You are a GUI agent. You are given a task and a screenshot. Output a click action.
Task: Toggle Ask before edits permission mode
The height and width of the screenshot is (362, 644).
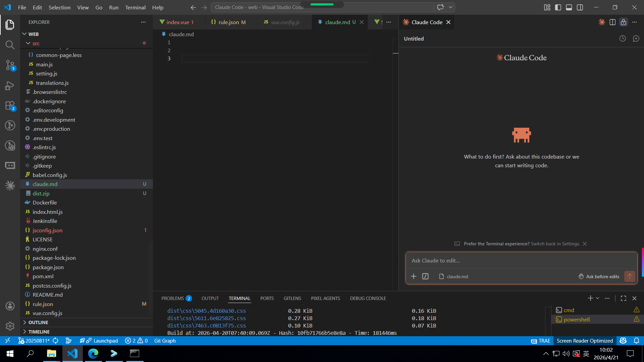599,277
